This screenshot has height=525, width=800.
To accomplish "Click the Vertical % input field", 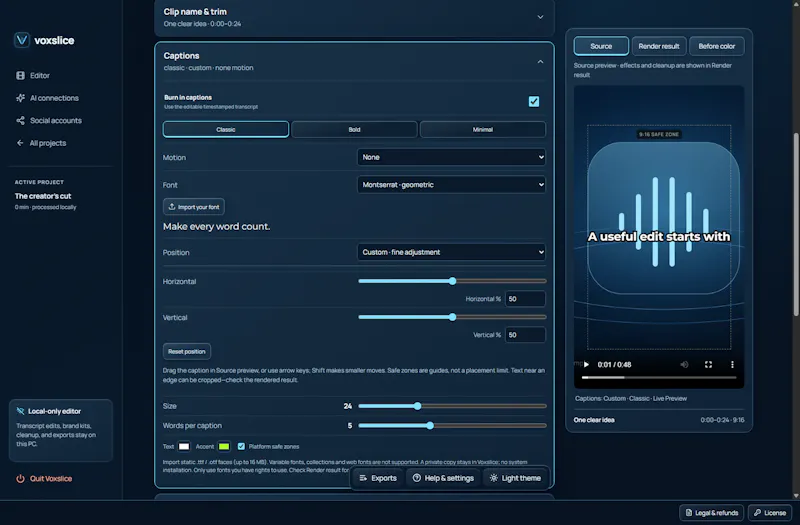I will (x=525, y=335).
